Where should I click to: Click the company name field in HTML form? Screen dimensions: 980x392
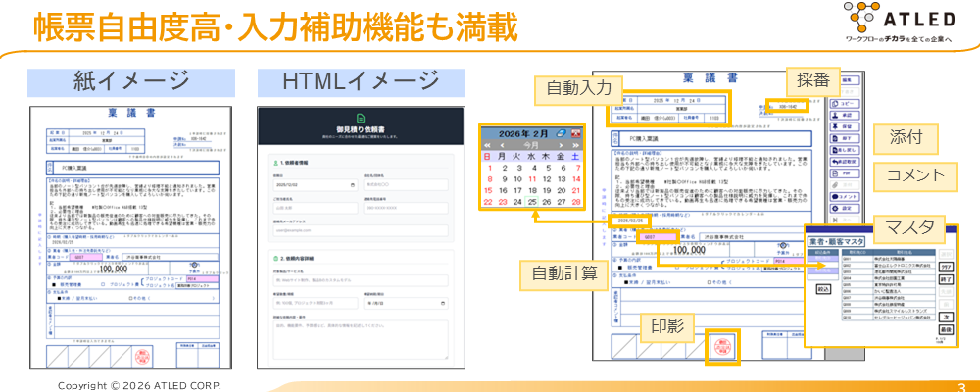click(x=406, y=184)
